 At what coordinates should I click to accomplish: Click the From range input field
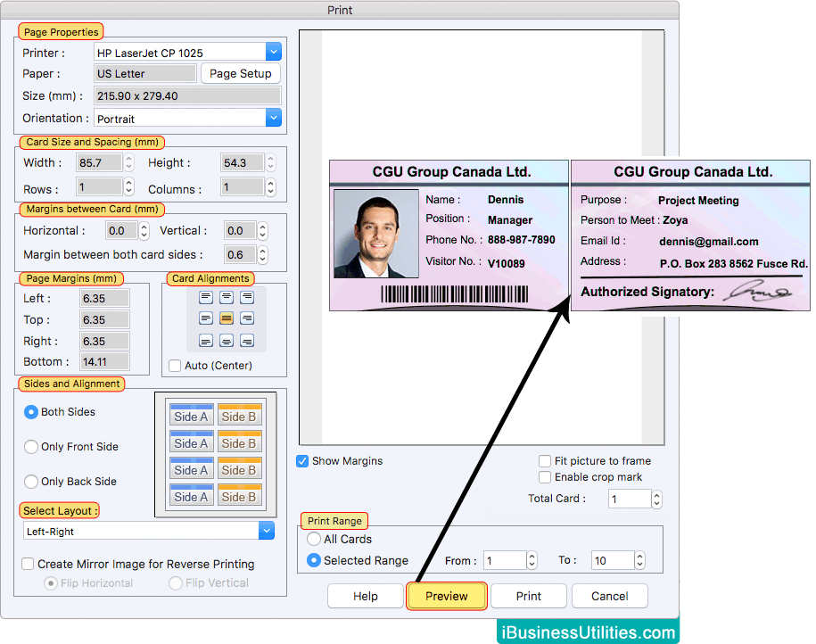[x=505, y=560]
